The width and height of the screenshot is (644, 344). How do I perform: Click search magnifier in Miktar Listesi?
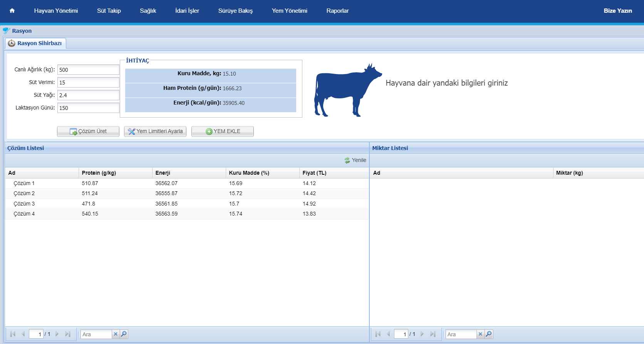pos(489,334)
